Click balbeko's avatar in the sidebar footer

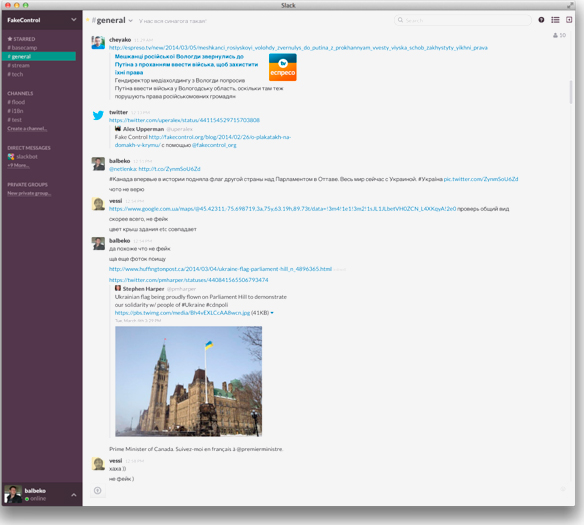point(13,494)
